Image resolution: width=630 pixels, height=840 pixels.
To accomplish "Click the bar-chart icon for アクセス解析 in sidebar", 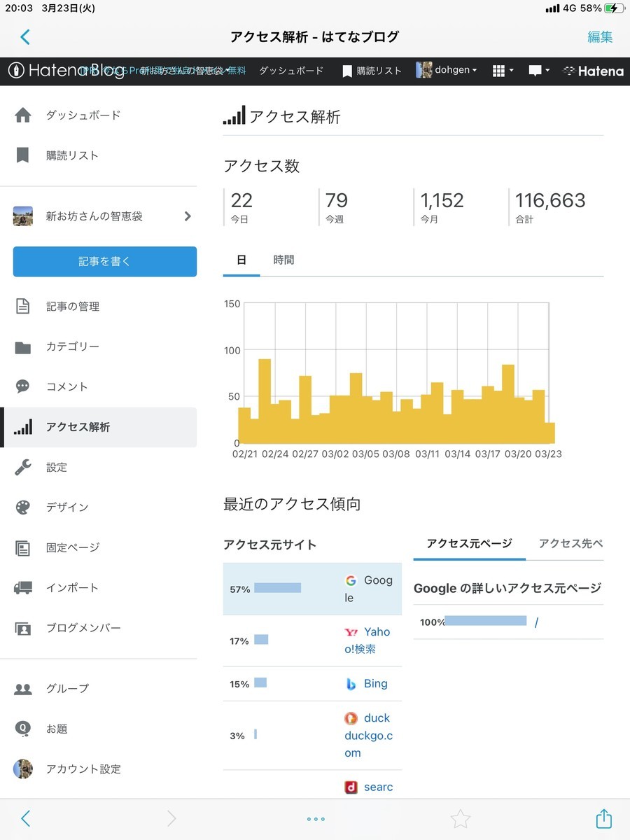I will point(23,427).
